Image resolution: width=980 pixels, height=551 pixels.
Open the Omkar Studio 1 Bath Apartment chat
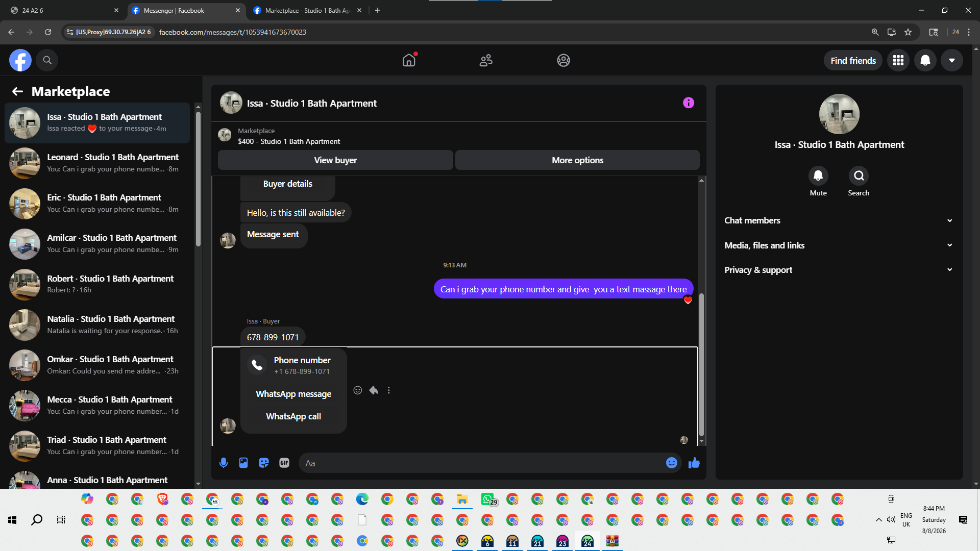[x=97, y=365]
